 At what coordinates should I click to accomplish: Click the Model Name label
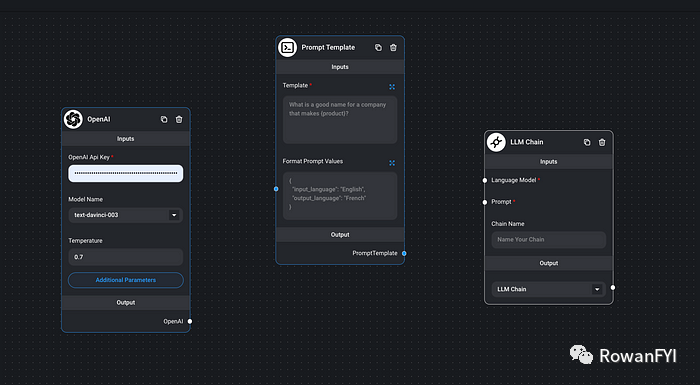pyautogui.click(x=85, y=199)
